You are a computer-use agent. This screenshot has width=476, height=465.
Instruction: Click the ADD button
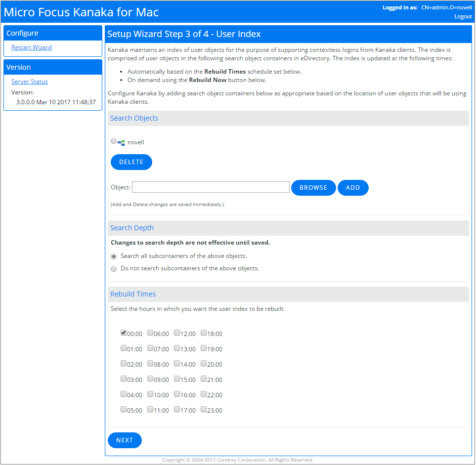(x=353, y=188)
